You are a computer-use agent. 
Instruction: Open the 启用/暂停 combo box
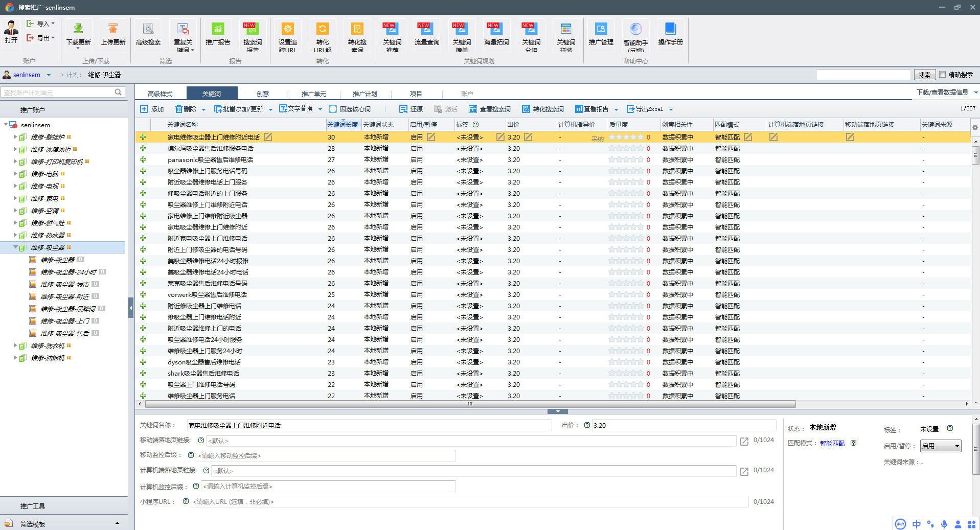click(x=940, y=446)
